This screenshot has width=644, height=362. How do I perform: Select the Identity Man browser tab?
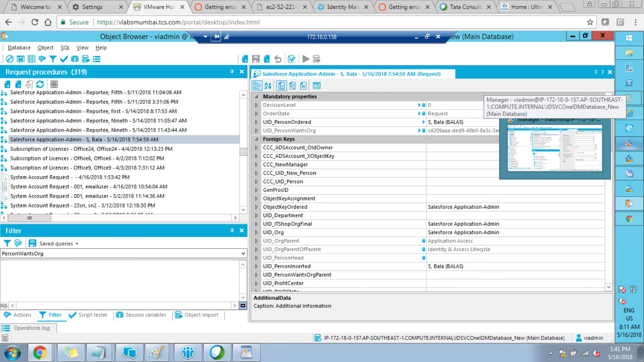343,7
